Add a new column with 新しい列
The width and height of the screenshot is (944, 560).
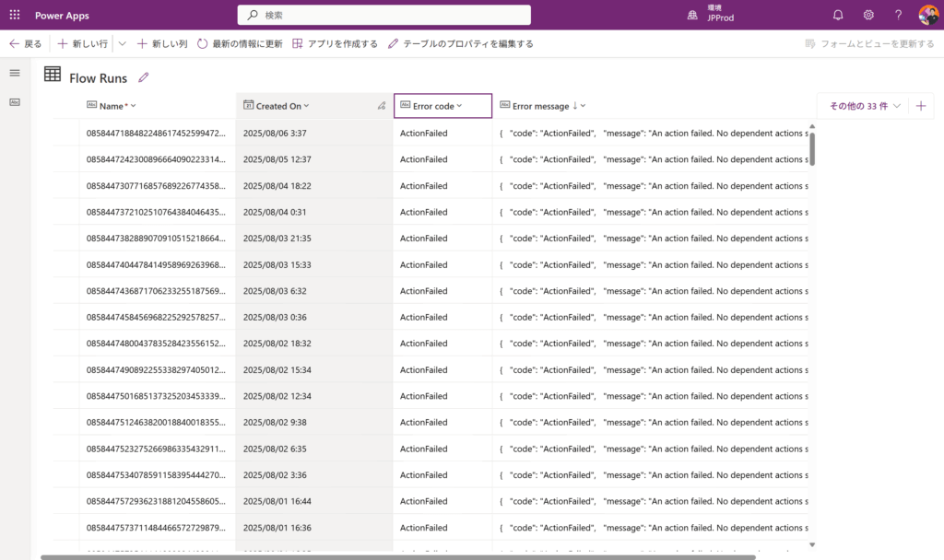162,43
